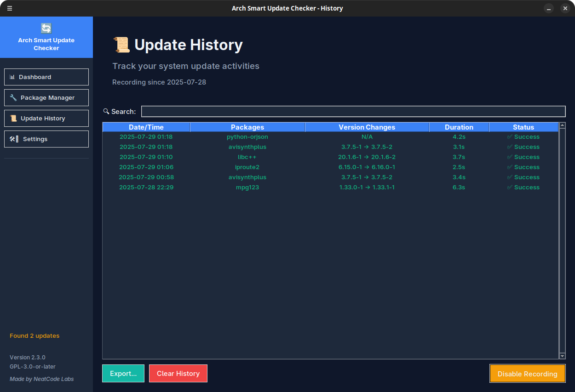The width and height of the screenshot is (575, 392).
Task: Navigate to the Dashboard section
Action: click(46, 77)
